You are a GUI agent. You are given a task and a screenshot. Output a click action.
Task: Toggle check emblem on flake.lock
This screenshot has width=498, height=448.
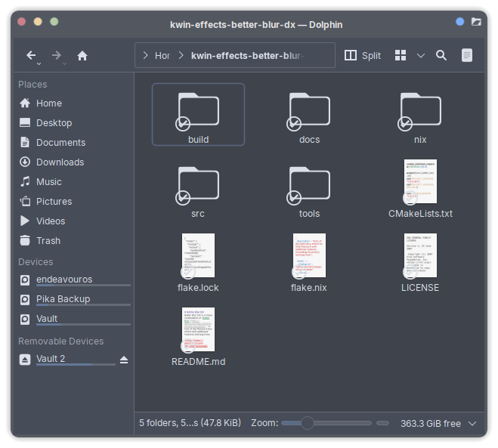[x=188, y=272]
